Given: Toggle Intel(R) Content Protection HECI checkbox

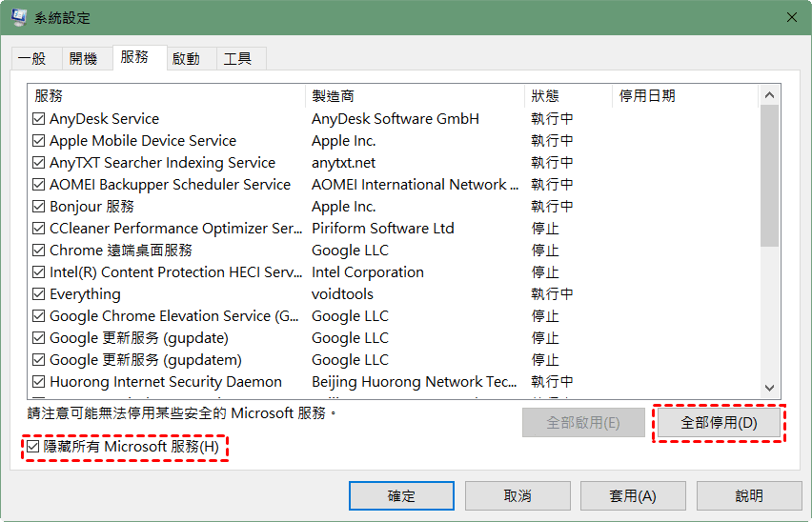Looking at the screenshot, I should click(x=38, y=272).
